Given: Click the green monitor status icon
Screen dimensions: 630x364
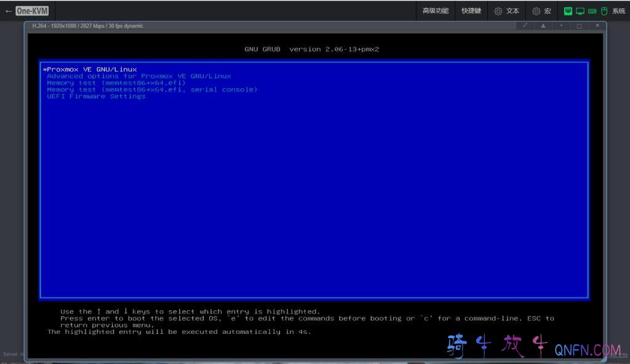Looking at the screenshot, I should 580,11.
